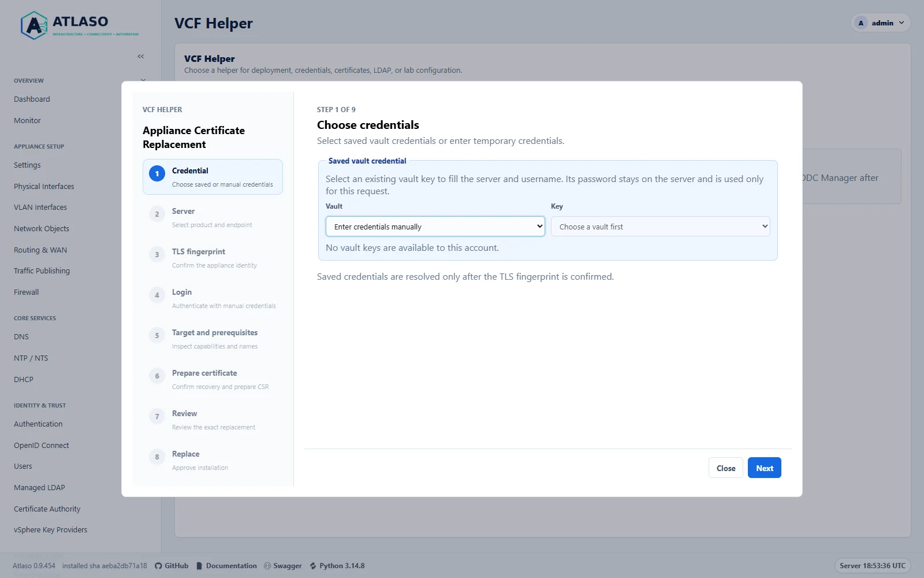This screenshot has width=924, height=578.
Task: Open DHCP page
Action: click(x=24, y=380)
